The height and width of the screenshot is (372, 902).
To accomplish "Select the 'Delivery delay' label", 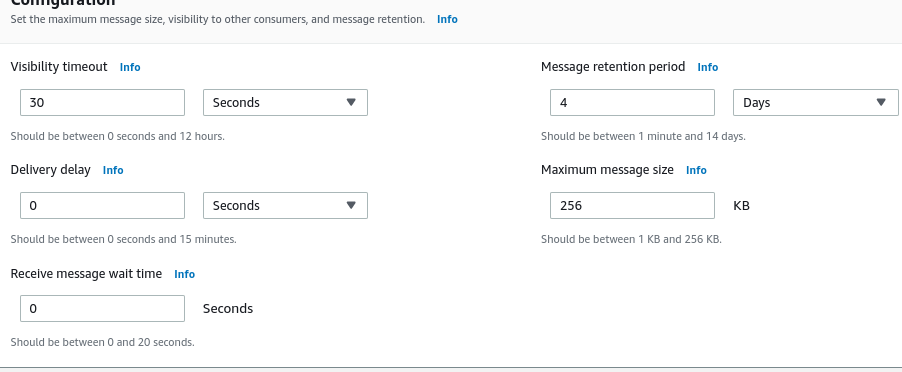I will pos(51,170).
